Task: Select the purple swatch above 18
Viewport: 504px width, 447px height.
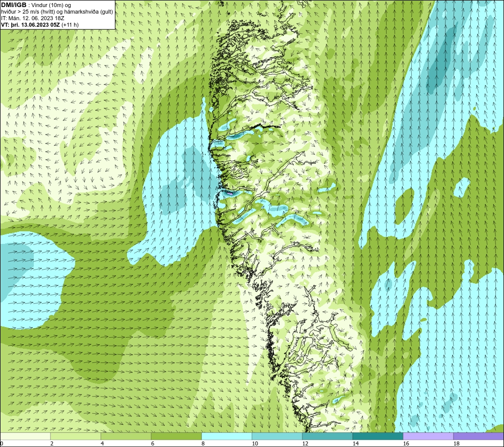Action: (x=479, y=436)
